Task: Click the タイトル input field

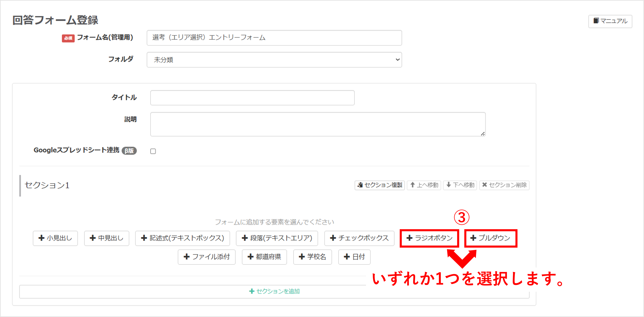Action: coord(252,98)
